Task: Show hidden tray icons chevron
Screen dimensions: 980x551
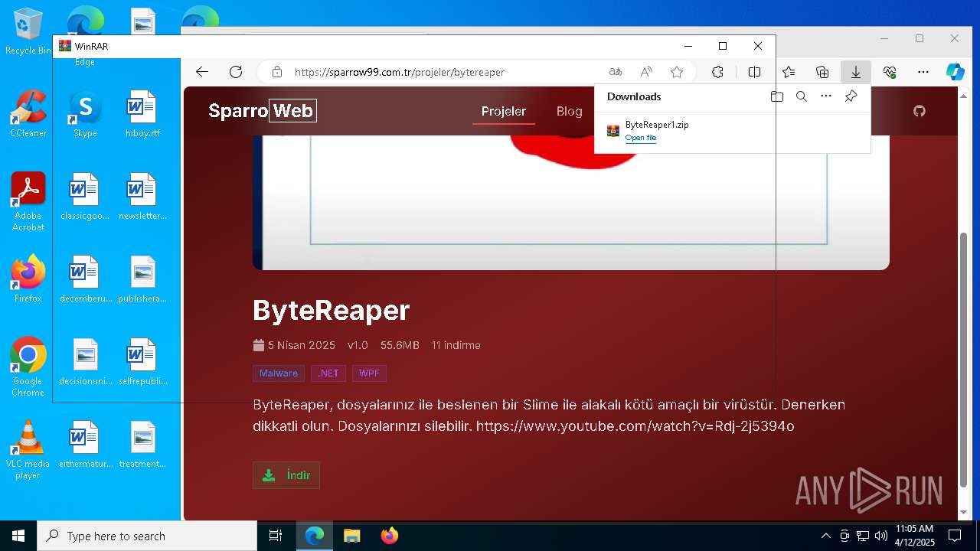Action: [x=825, y=536]
